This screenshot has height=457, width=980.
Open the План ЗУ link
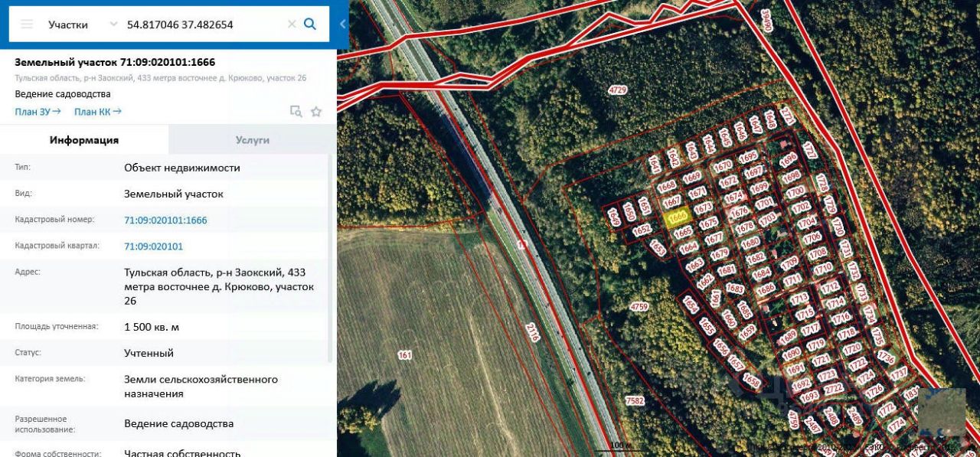pos(38,112)
